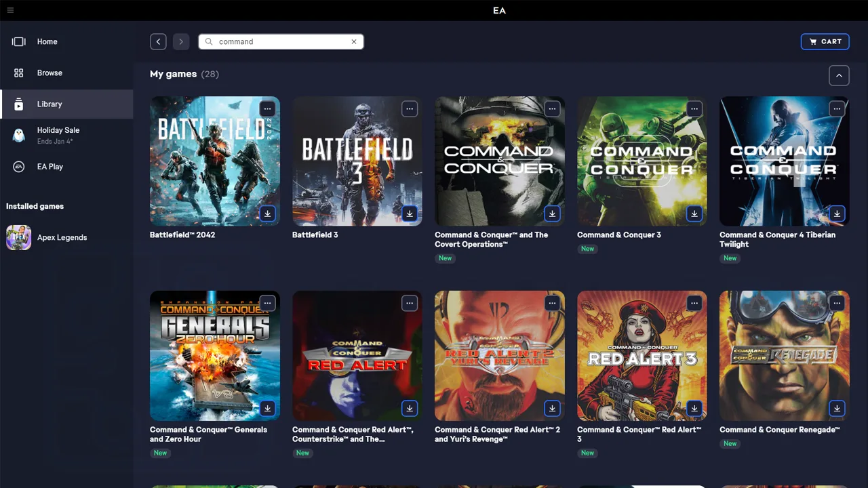Click the 'Command & Conquer 3' title text
The height and width of the screenshot is (488, 868).
coord(619,235)
